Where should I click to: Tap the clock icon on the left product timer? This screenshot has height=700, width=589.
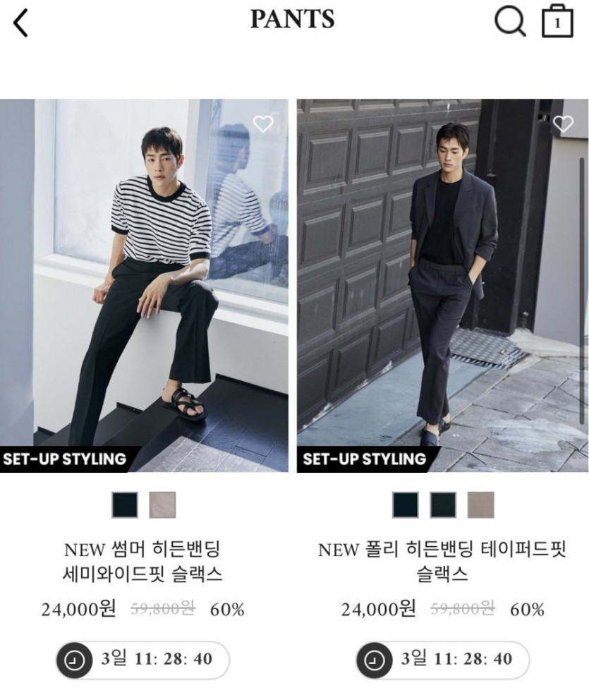pos(74,660)
